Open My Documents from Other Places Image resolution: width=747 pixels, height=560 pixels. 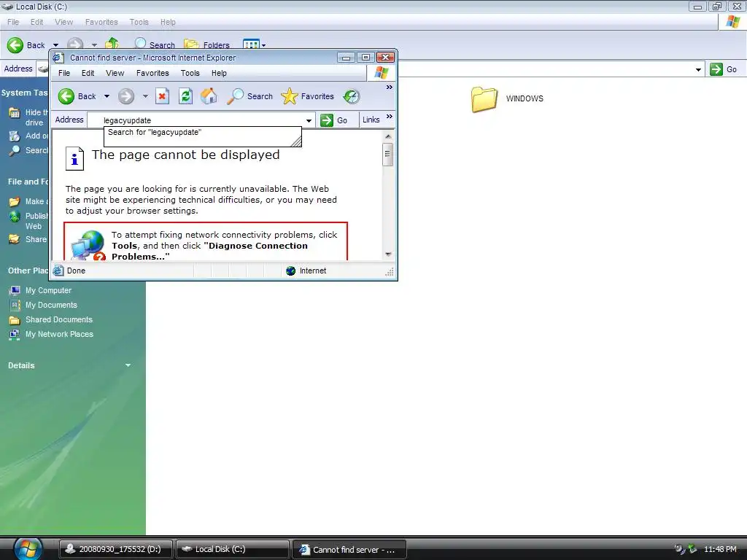tap(43, 305)
